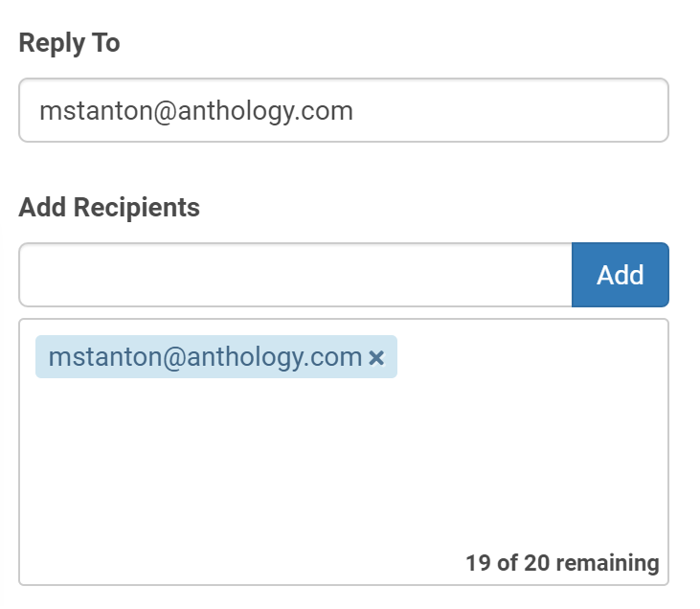
Task: Click the empty Add Recipients text box
Action: (295, 276)
